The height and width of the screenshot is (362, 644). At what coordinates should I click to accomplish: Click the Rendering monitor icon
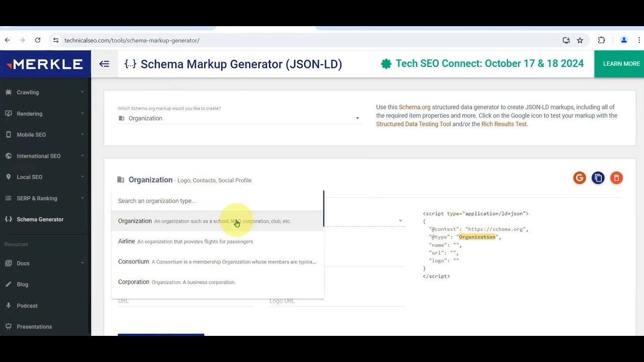click(x=8, y=114)
